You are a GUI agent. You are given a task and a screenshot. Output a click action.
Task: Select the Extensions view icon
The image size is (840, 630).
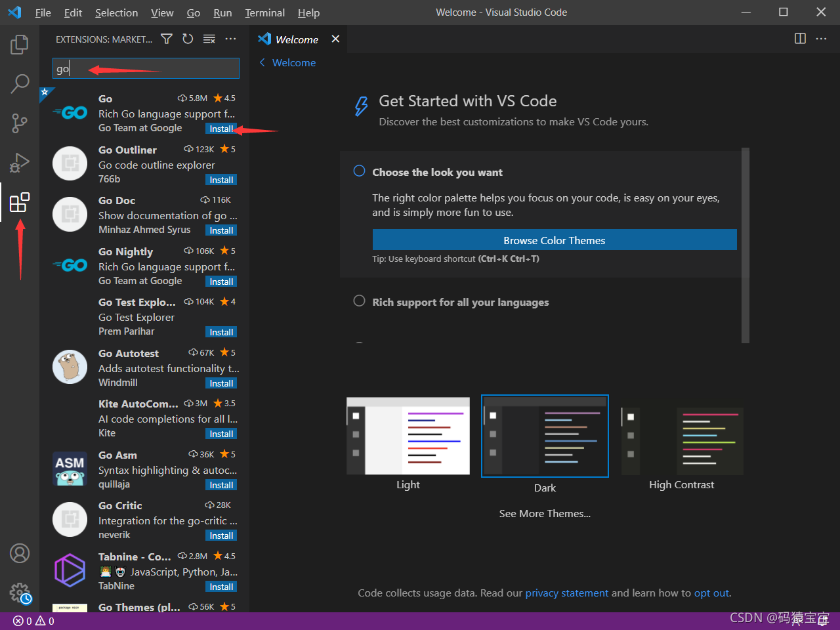20,202
